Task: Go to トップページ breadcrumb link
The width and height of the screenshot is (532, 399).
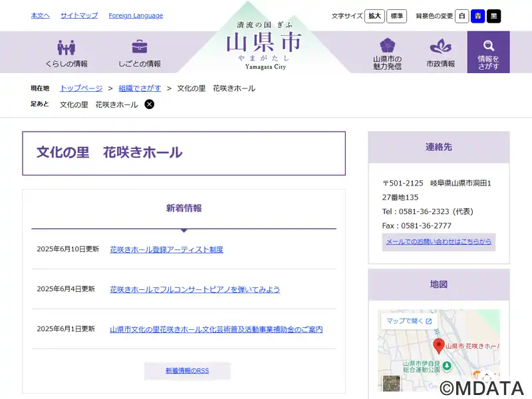Action: tap(81, 88)
